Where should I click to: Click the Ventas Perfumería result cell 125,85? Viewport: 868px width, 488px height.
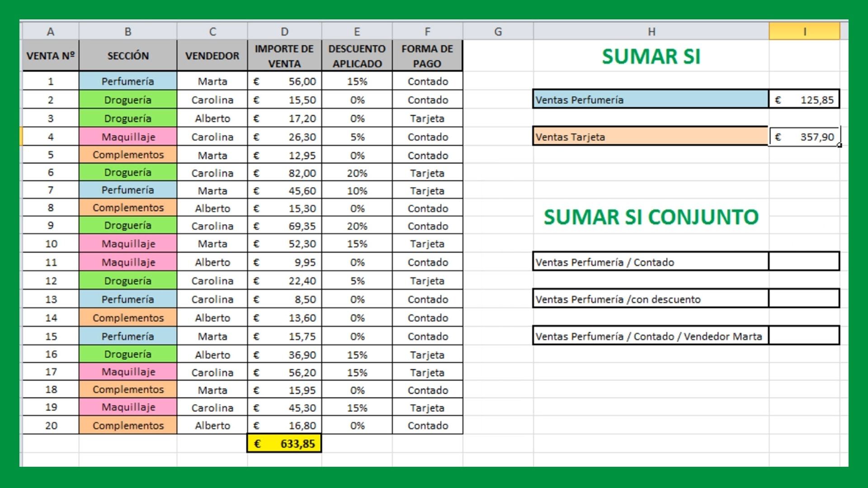tap(804, 99)
